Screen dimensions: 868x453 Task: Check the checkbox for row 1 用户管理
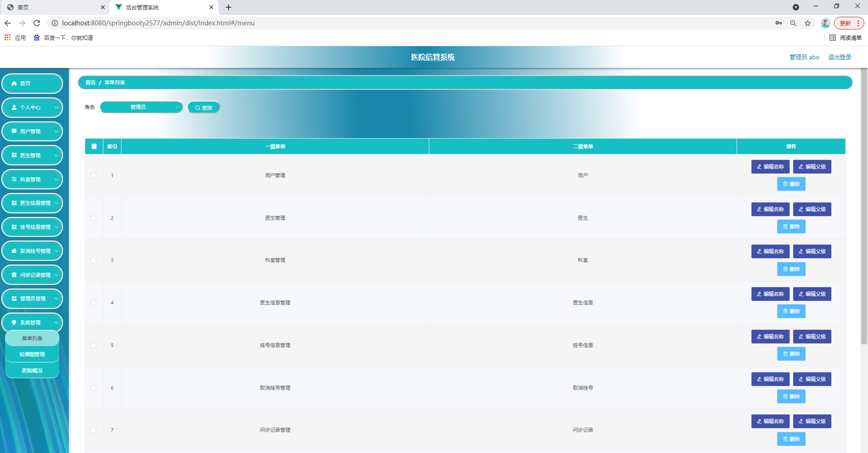click(x=93, y=175)
